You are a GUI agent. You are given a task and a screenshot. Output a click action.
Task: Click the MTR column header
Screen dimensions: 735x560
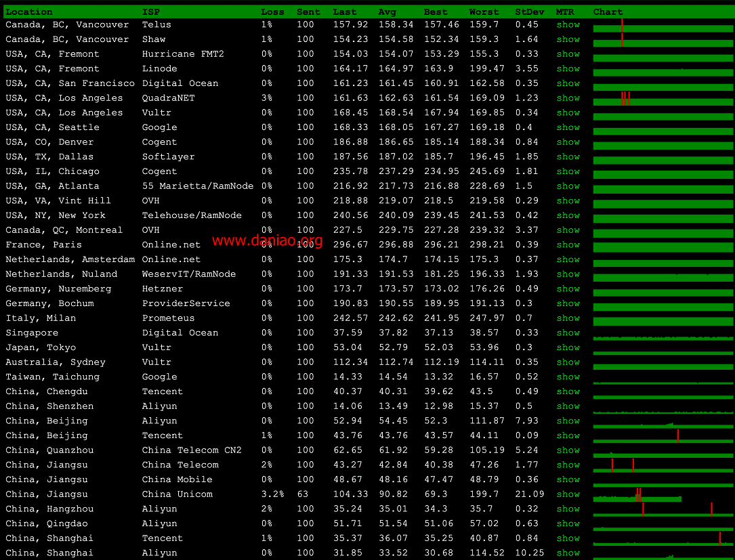565,12
